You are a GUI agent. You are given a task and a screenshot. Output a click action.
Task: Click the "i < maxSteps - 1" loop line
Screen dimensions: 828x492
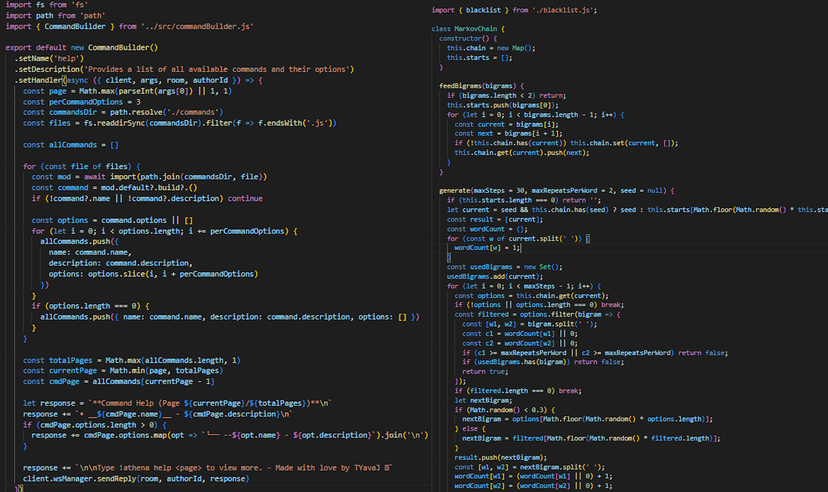(524, 286)
